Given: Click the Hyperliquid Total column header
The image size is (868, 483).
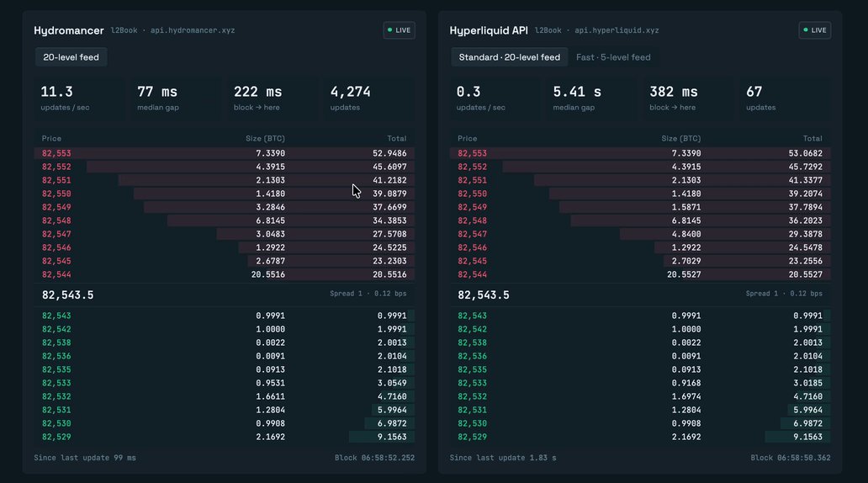Looking at the screenshot, I should [x=812, y=139].
